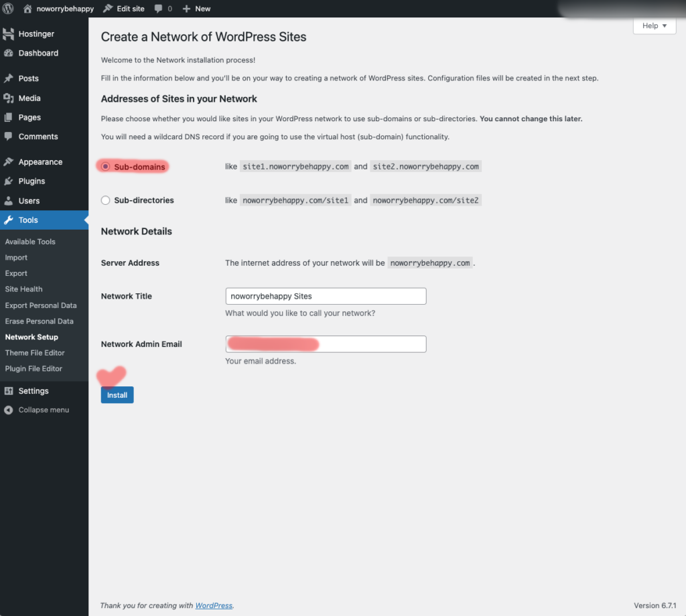Open the Media menu label
This screenshot has height=616, width=686.
point(29,98)
